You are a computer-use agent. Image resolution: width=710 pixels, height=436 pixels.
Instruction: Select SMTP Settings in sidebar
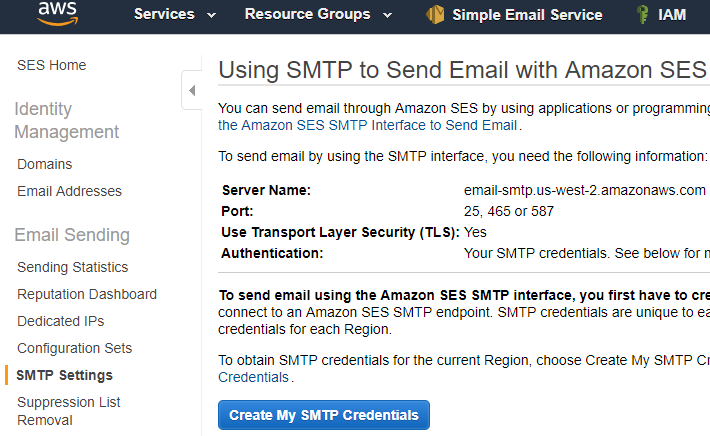[x=65, y=375]
